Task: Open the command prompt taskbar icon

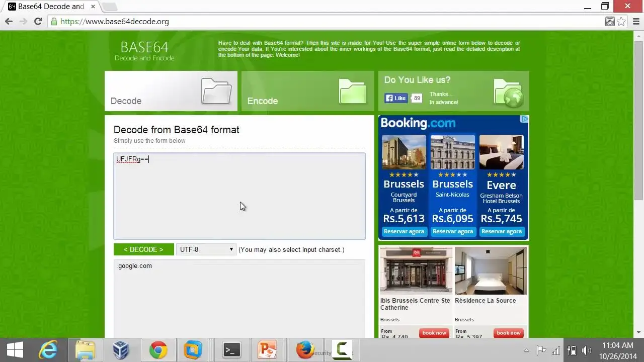Action: 232,350
